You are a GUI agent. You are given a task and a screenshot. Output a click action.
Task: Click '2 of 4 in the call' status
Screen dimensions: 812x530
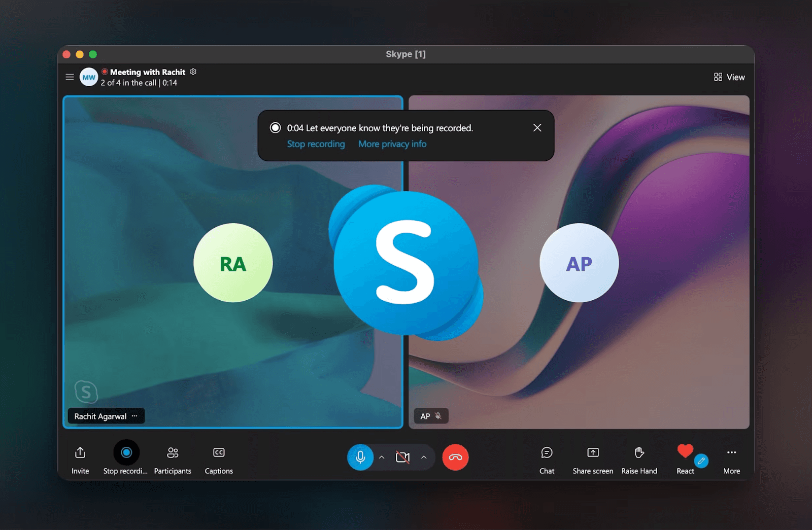(128, 83)
